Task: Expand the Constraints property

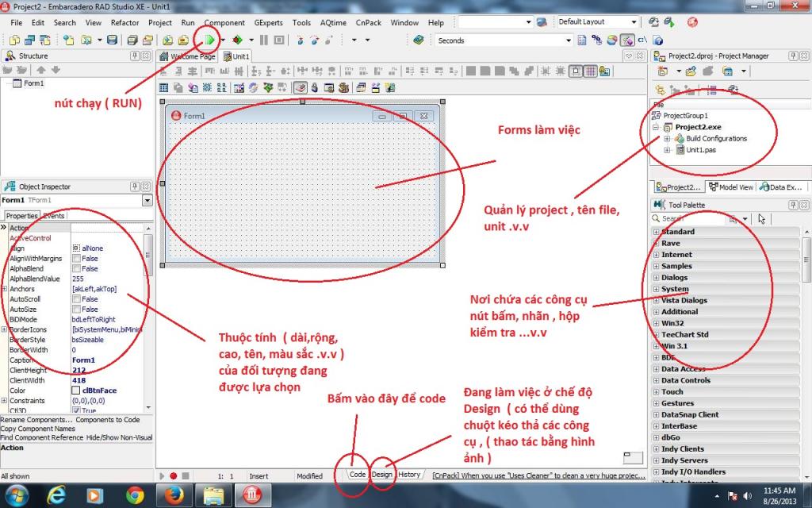Action: pyautogui.click(x=4, y=400)
